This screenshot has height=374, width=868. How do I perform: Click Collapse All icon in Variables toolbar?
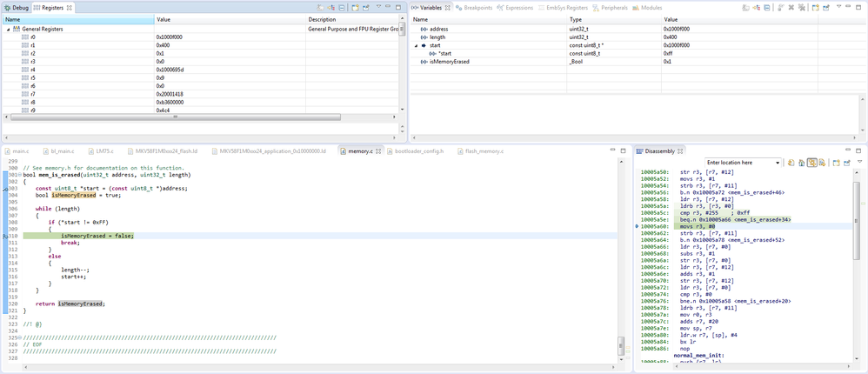(x=767, y=8)
